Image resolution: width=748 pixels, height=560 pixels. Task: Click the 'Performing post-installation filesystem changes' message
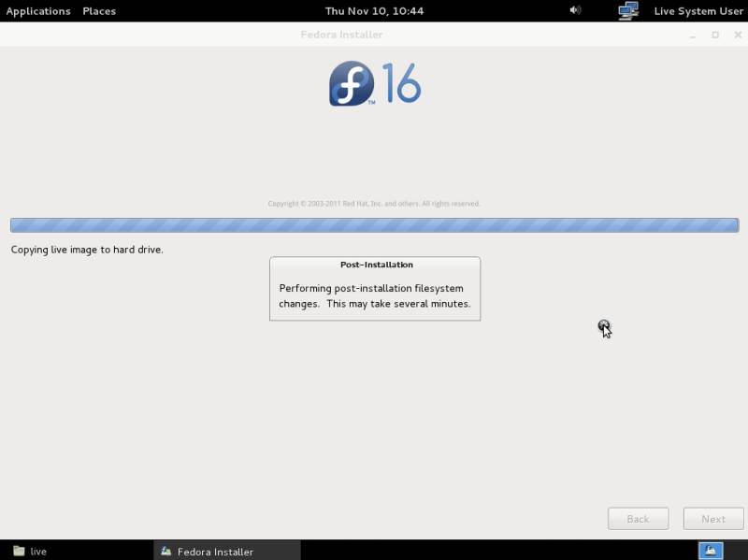click(x=375, y=295)
